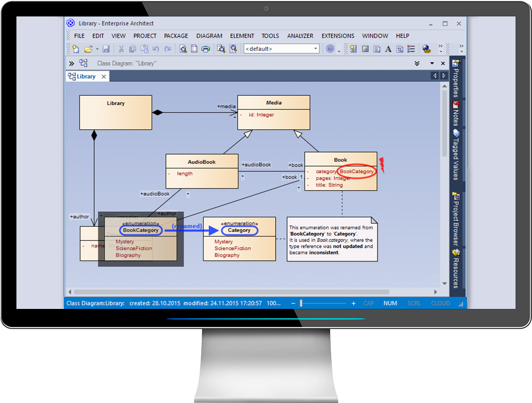The image size is (532, 403).
Task: Go to previous tab with left arrow button
Action: point(434,76)
